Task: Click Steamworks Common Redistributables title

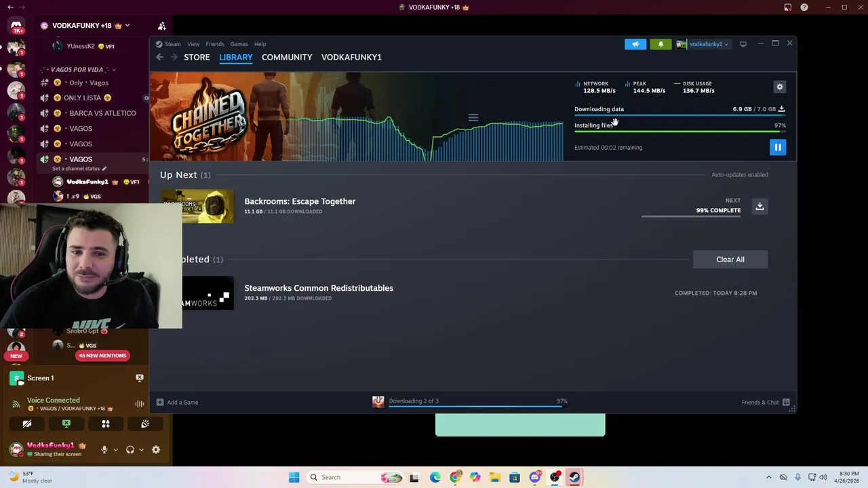Action: point(319,288)
